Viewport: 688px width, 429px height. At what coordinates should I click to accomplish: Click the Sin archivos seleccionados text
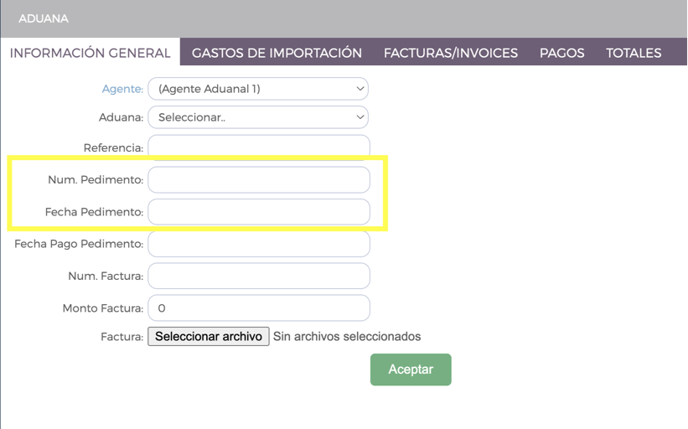point(347,336)
